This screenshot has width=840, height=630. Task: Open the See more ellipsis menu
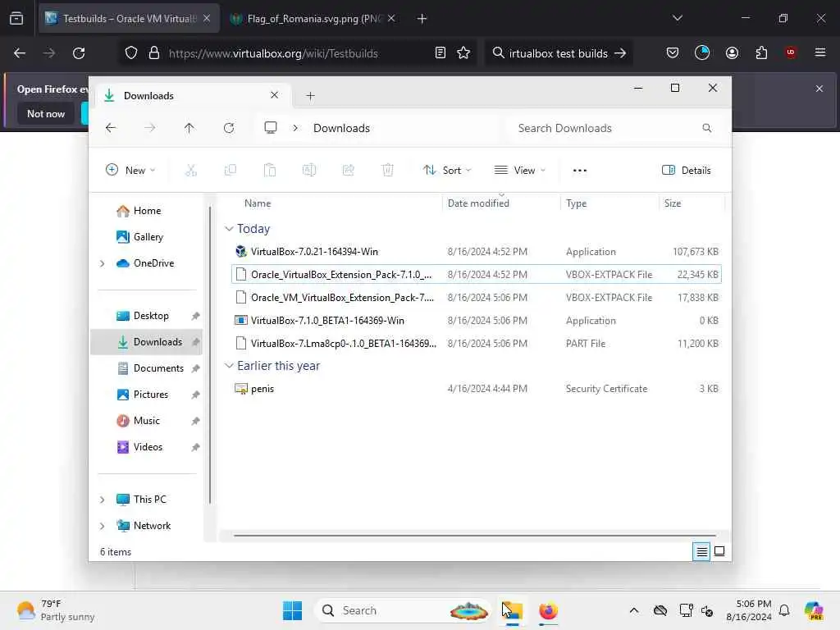coord(580,171)
